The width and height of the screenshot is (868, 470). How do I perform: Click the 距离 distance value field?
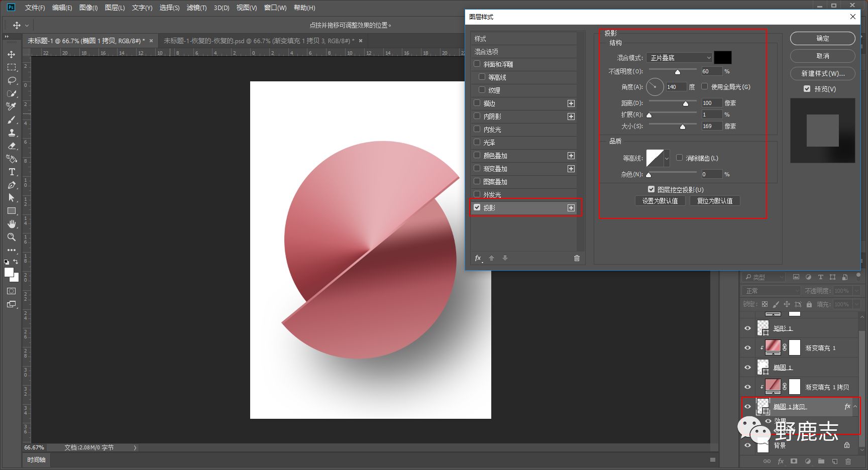pos(711,103)
